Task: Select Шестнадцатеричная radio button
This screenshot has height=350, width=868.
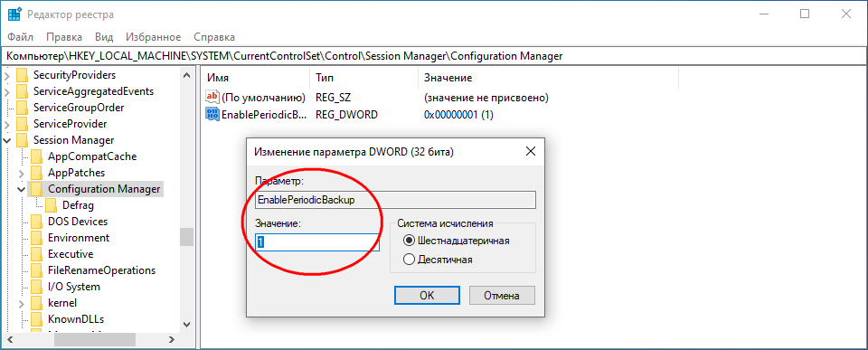Action: point(409,241)
